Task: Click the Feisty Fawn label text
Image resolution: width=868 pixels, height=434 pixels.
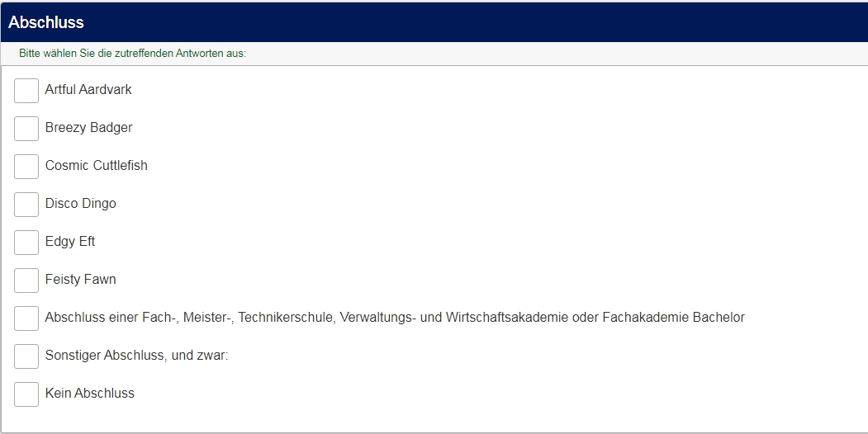Action: (80, 280)
